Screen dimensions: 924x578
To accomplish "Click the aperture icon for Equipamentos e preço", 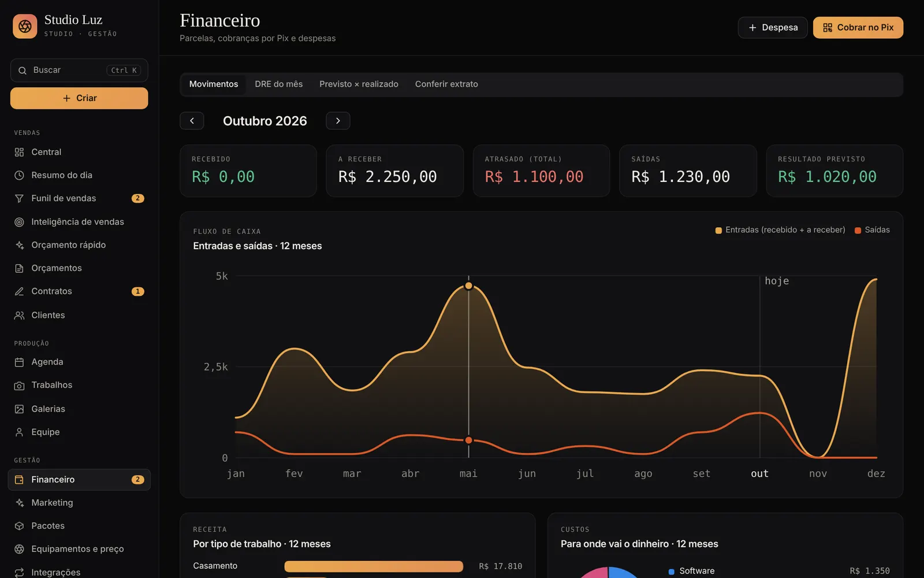I will (19, 549).
